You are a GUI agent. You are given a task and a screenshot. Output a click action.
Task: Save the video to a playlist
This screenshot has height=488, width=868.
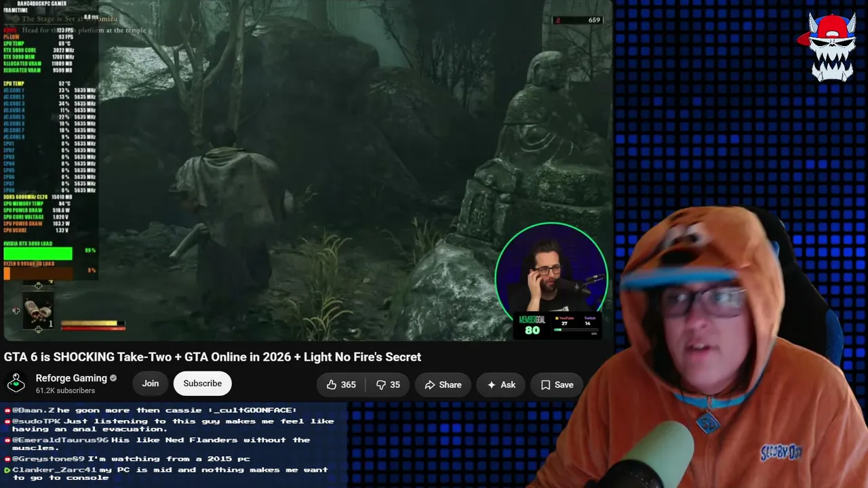[x=557, y=384]
